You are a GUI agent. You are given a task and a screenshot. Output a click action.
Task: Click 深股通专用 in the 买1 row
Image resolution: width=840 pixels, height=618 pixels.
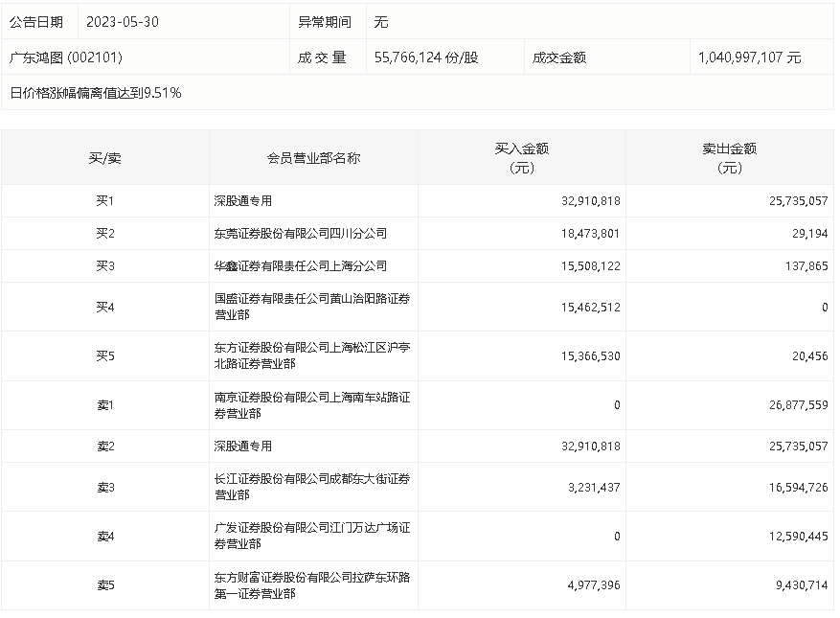point(243,201)
